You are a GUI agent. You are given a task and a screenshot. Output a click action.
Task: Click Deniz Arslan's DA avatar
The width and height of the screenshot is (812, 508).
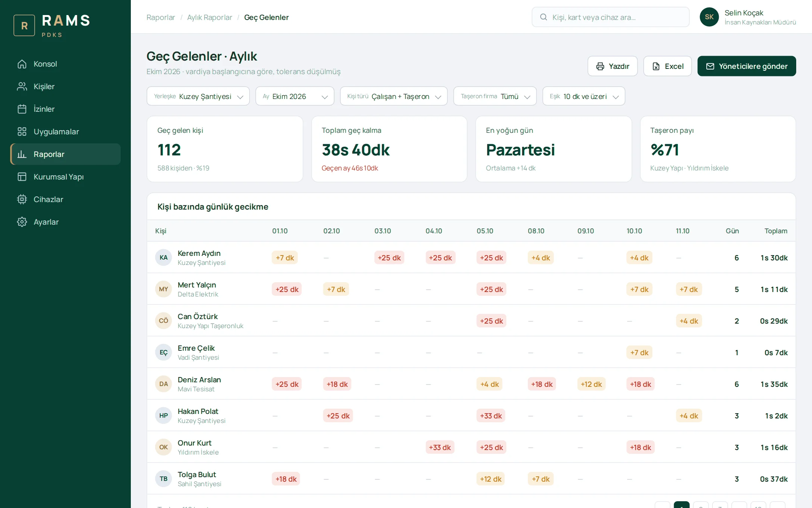pos(163,384)
